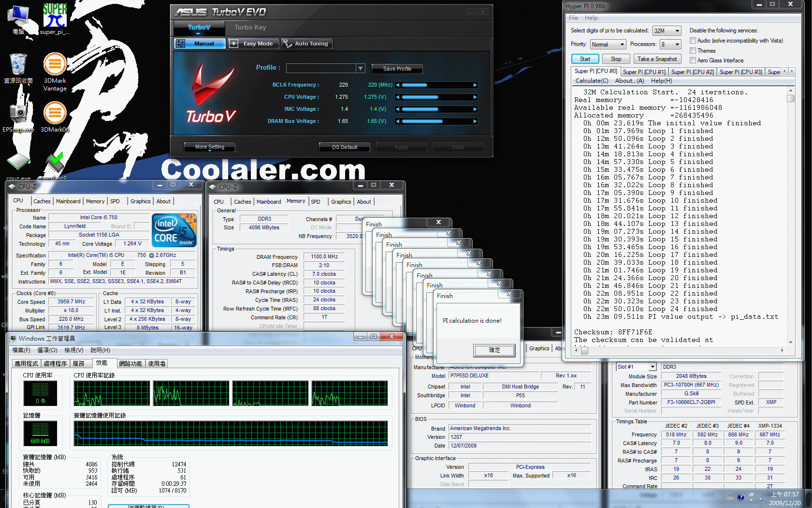
Task: Open the Priority Normal dropdown
Action: click(608, 45)
